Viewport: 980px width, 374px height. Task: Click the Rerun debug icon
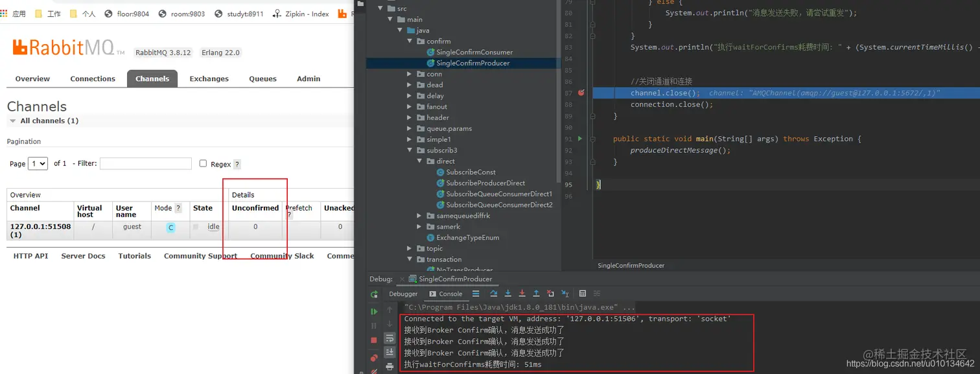[x=375, y=294]
